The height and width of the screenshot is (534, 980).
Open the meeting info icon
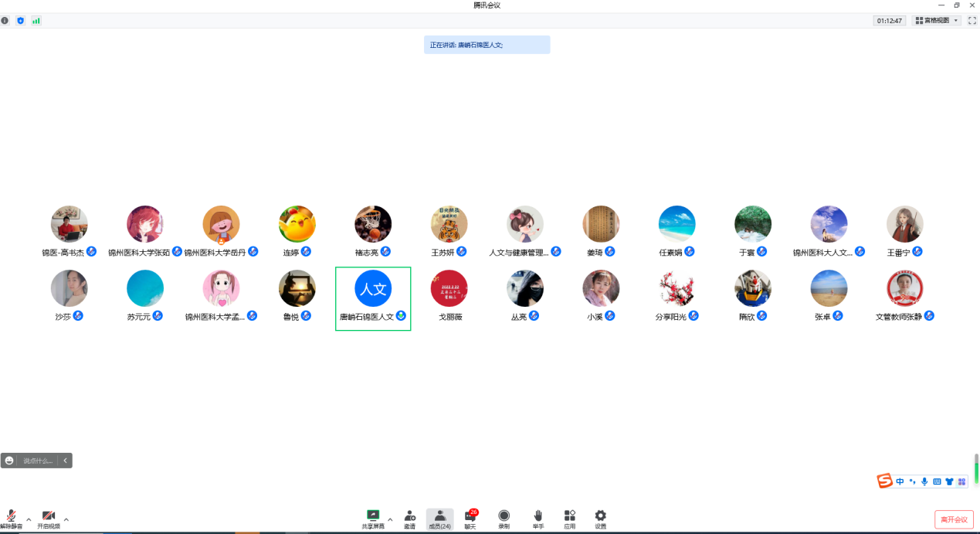pos(5,21)
